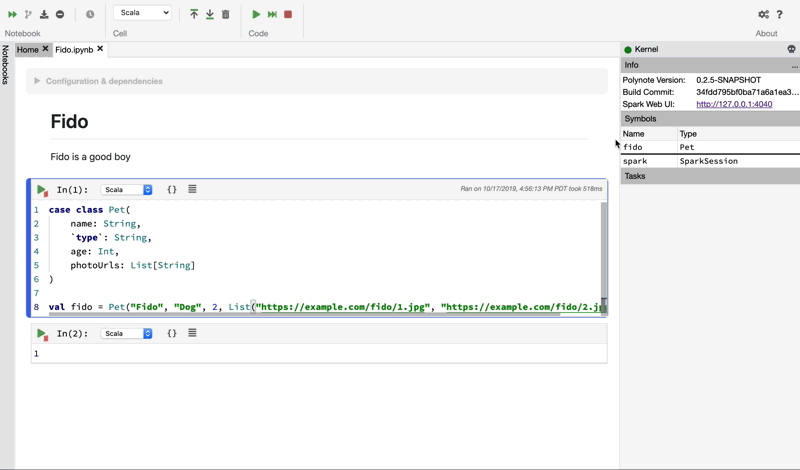The width and height of the screenshot is (800, 470).
Task: Toggle output lines icon on In(1)
Action: 192,189
